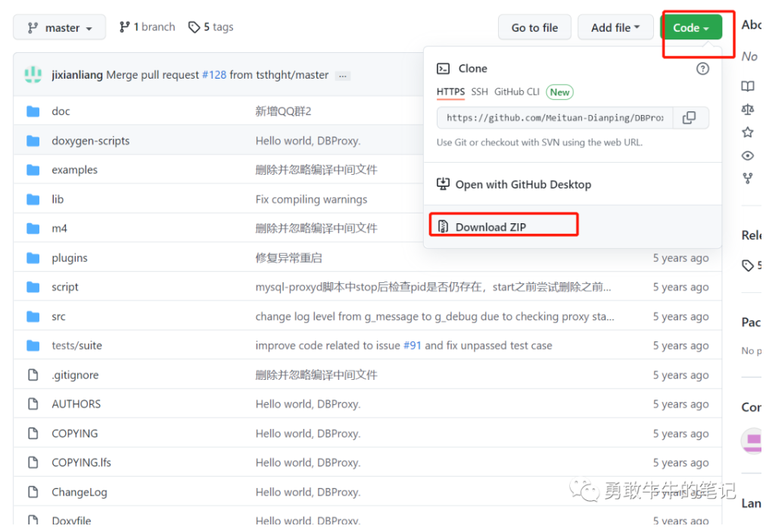Open the jixianliang author link
766x532 pixels.
coord(77,75)
